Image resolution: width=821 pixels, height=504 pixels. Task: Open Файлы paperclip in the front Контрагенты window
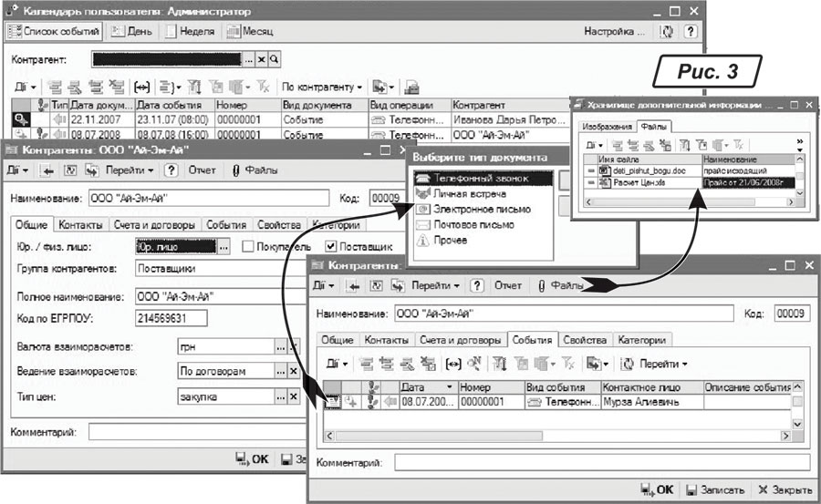pyautogui.click(x=561, y=285)
